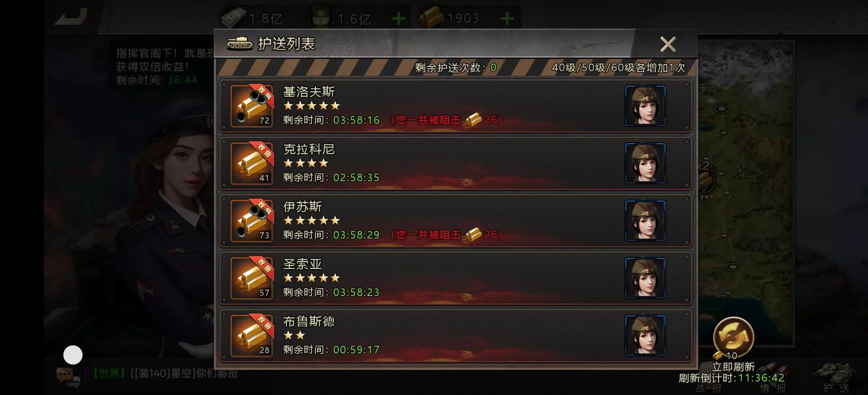Open officer portrait in 伊苏斯 row
Image resolution: width=868 pixels, height=395 pixels.
pyautogui.click(x=645, y=221)
